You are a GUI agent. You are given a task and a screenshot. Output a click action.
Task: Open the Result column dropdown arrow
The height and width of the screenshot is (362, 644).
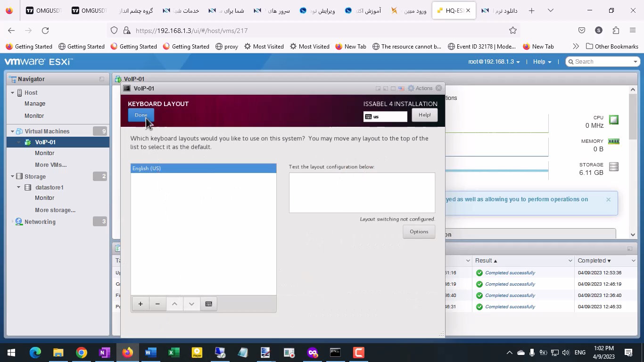570,261
